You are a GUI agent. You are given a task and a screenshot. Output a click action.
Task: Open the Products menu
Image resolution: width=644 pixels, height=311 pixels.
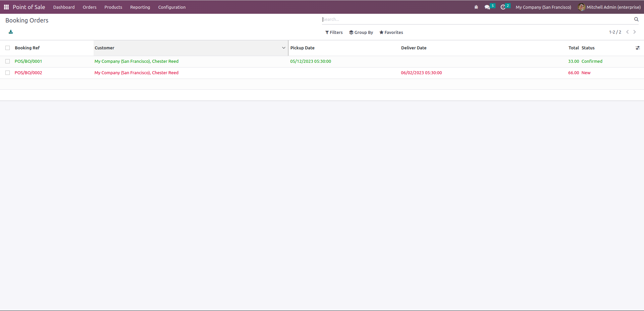(113, 7)
